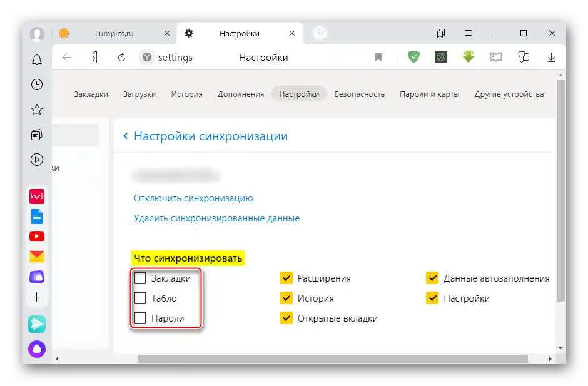Uncheck the Открытые вкладки checkbox
The image size is (588, 386).
286,318
